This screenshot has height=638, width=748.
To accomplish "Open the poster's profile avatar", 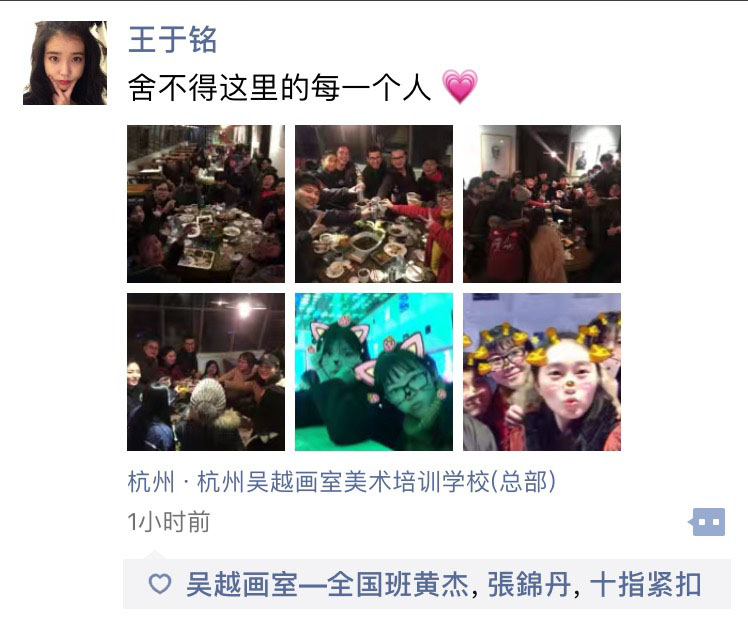I will coord(65,63).
